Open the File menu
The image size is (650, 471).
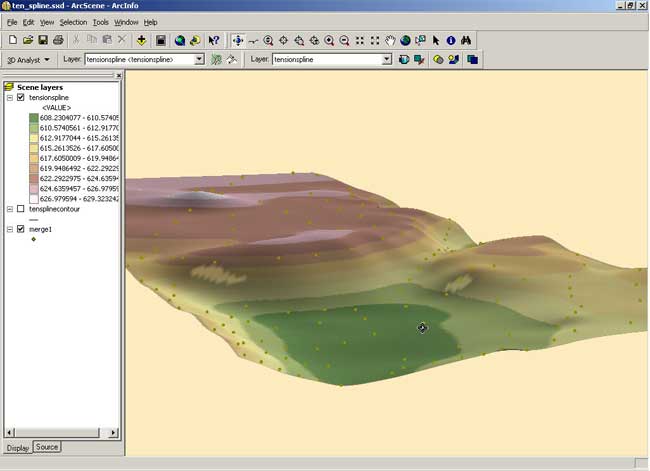(x=12, y=22)
